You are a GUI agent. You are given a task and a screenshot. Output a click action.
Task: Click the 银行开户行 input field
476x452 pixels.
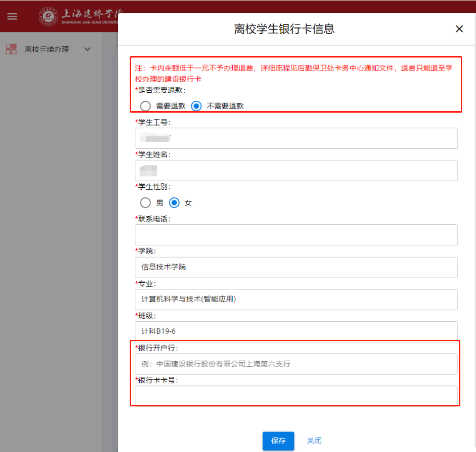pos(296,364)
